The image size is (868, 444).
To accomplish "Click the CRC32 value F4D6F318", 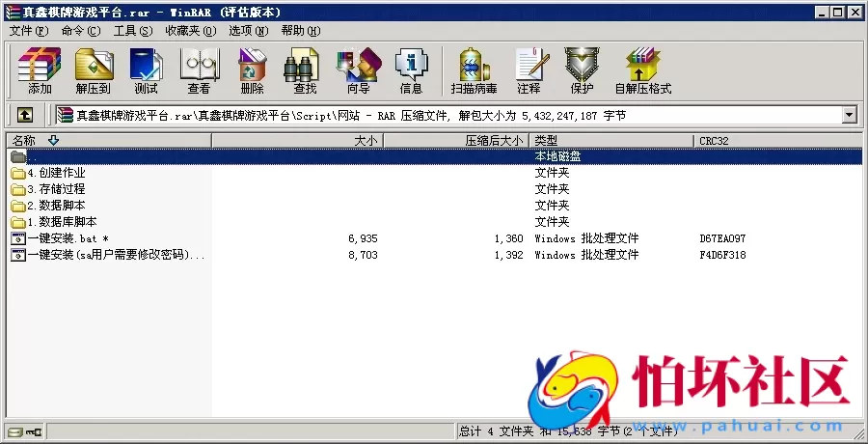I will click(x=722, y=255).
